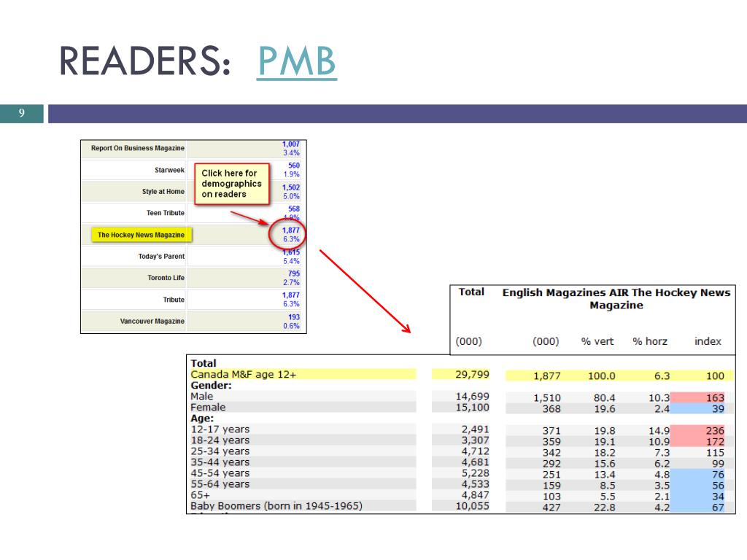The width and height of the screenshot is (747, 560).
Task: Select the Starweek magazine label
Action: (169, 170)
